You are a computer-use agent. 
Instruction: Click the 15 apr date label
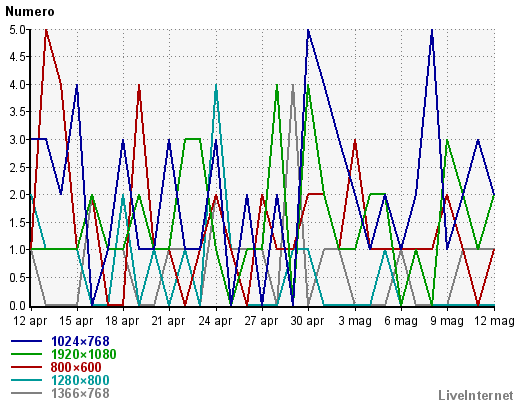click(76, 321)
